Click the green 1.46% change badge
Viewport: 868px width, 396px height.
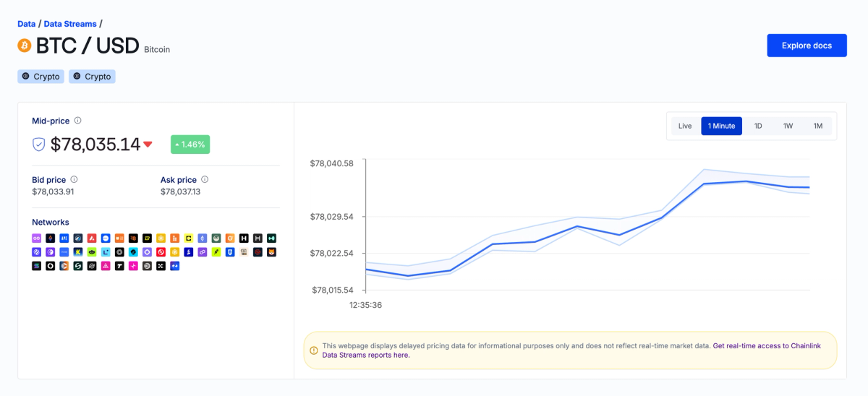[190, 145]
